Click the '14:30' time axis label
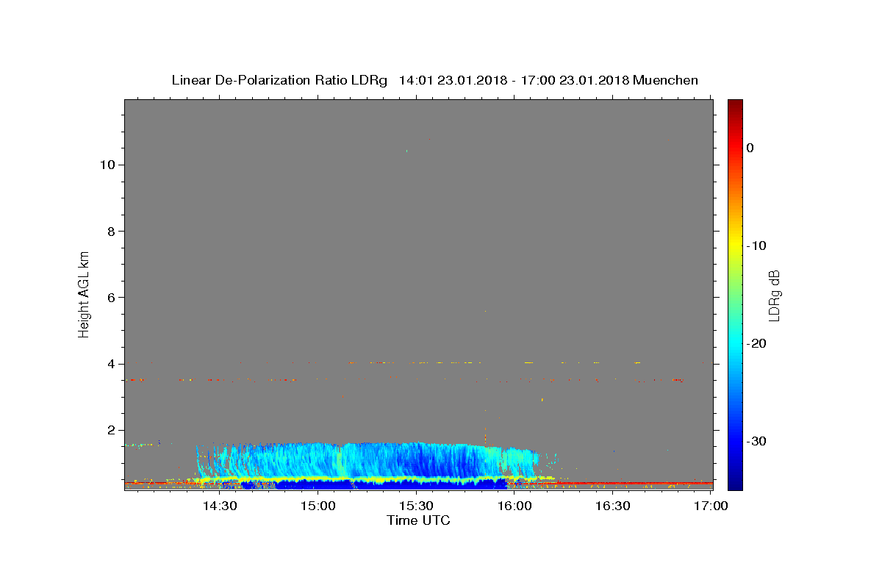 click(x=219, y=506)
